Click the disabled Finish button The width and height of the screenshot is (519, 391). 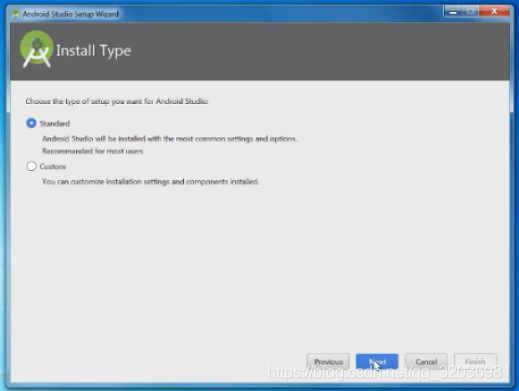(x=475, y=362)
